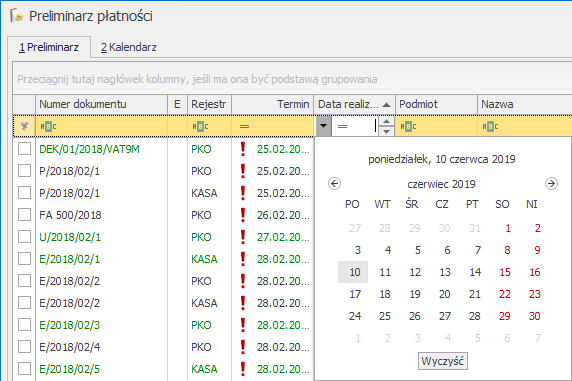The height and width of the screenshot is (381, 572).
Task: Collapse the Data realizacji date dropdown arrow
Action: tap(323, 126)
